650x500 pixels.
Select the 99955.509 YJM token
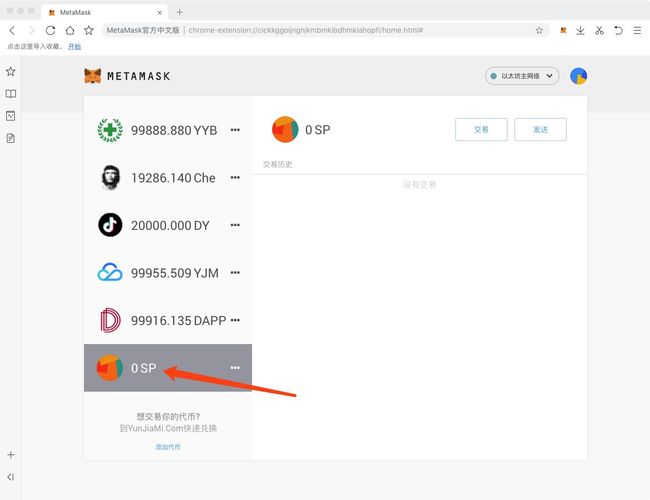point(168,273)
